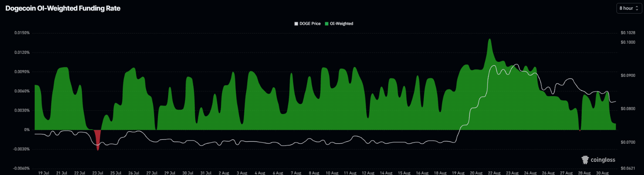
Task: Click the 0% left axis label
Action: pos(27,130)
